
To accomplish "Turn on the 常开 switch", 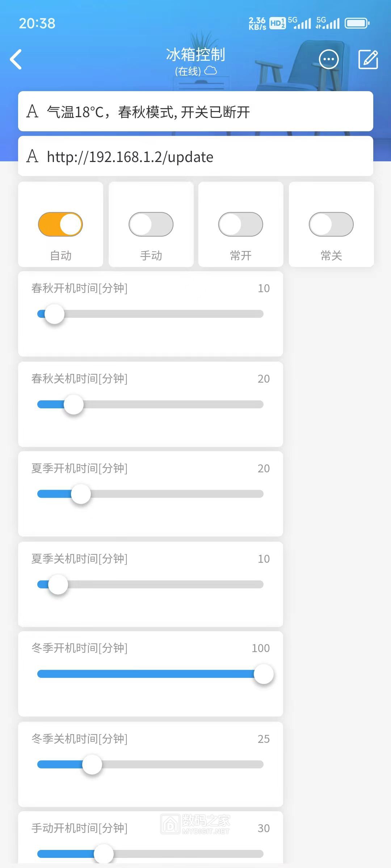I will pos(241,224).
